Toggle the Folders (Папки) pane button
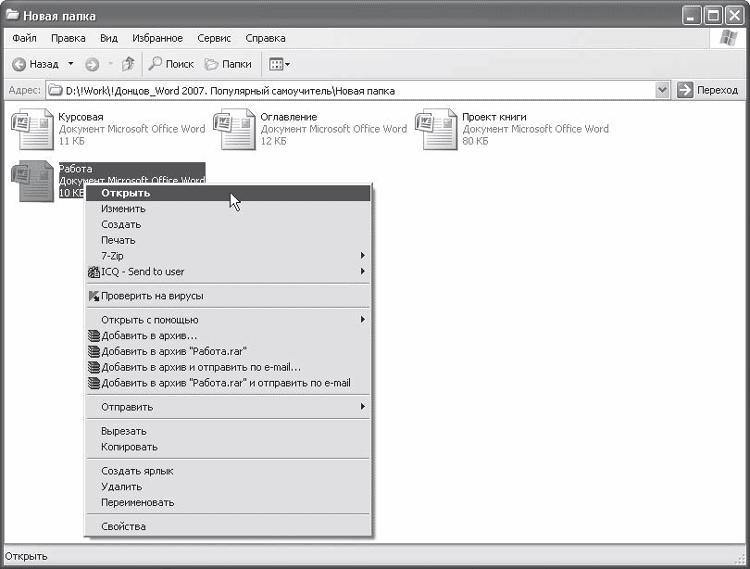Screen dimensions: 750x569 pos(228,64)
